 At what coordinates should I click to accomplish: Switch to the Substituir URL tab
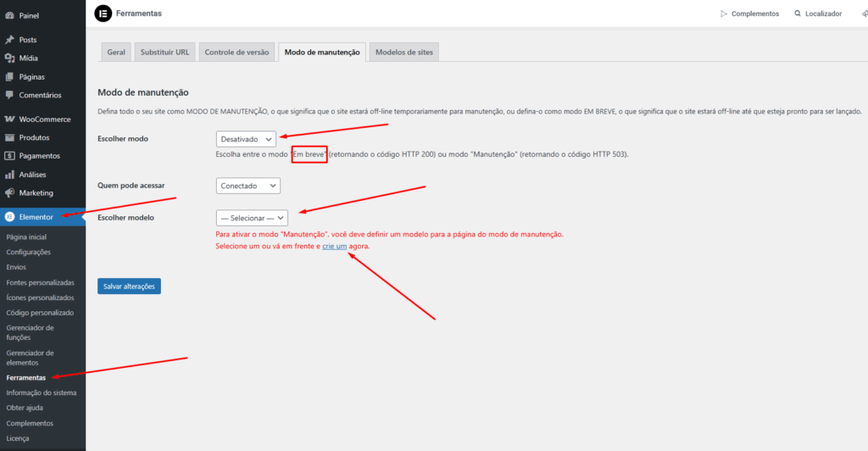coord(164,52)
